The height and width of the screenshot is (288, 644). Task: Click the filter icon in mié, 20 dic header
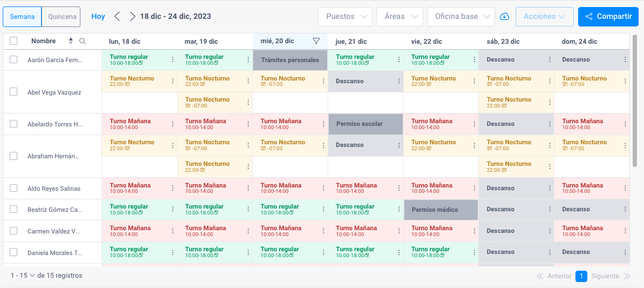coord(316,41)
